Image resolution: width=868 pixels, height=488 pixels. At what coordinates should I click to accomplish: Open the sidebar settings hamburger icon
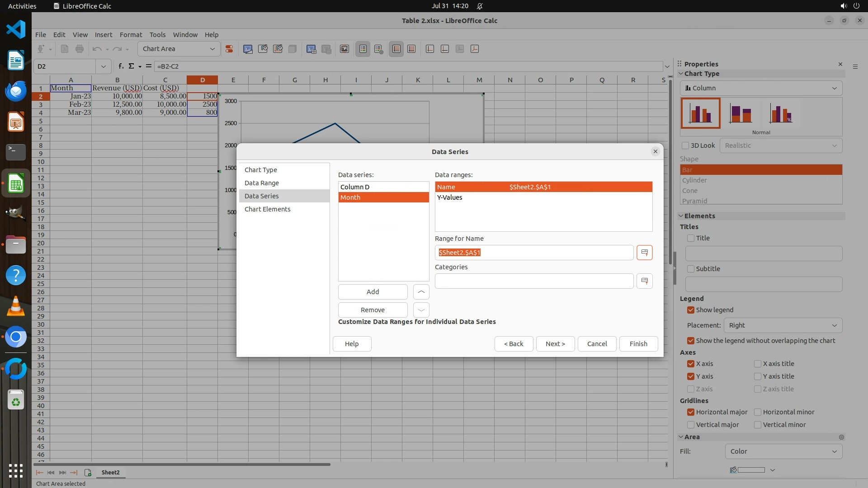855,66
